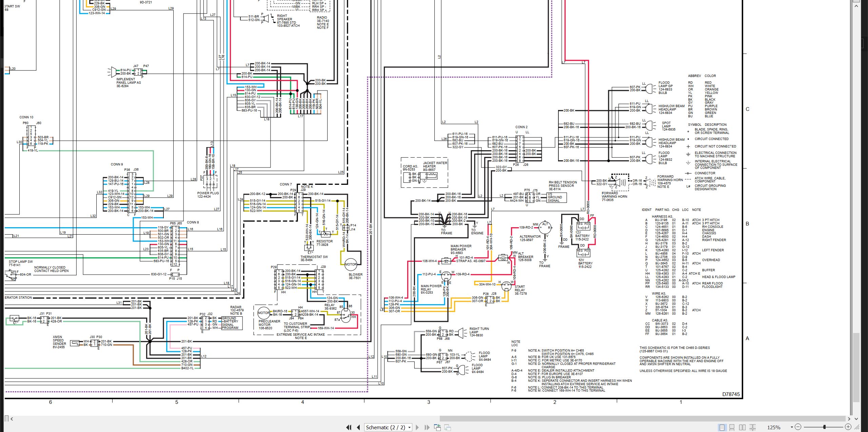
Task: Click the CONN 9 connector label
Action: 117,164
